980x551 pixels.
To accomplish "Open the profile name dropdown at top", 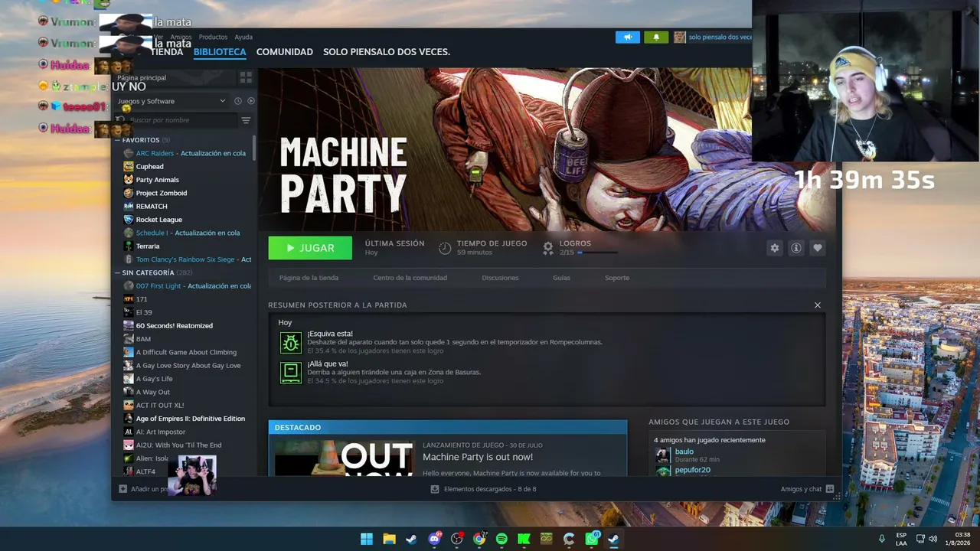I will click(720, 37).
